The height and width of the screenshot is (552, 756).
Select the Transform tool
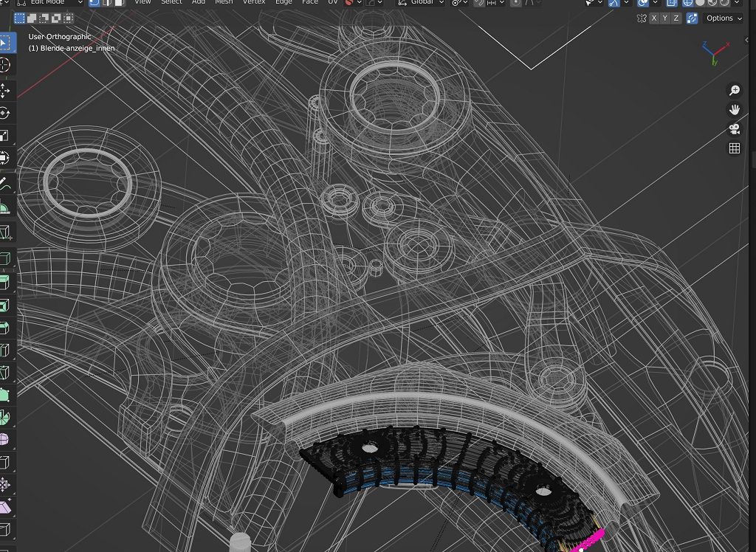click(4, 158)
